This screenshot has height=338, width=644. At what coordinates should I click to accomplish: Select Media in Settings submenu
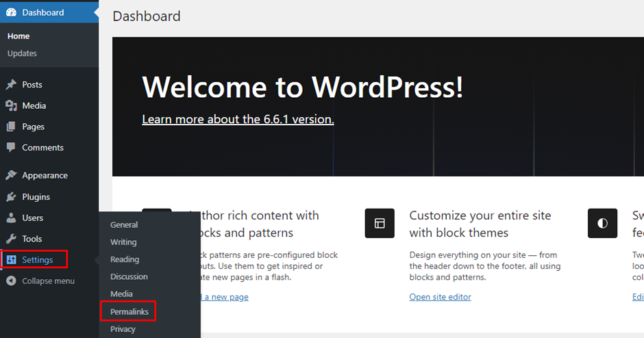tap(121, 294)
